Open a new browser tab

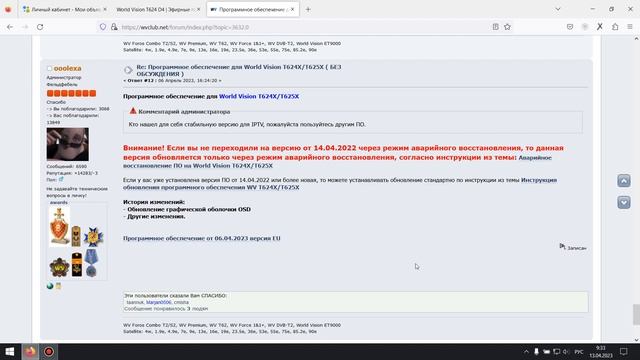coord(308,9)
